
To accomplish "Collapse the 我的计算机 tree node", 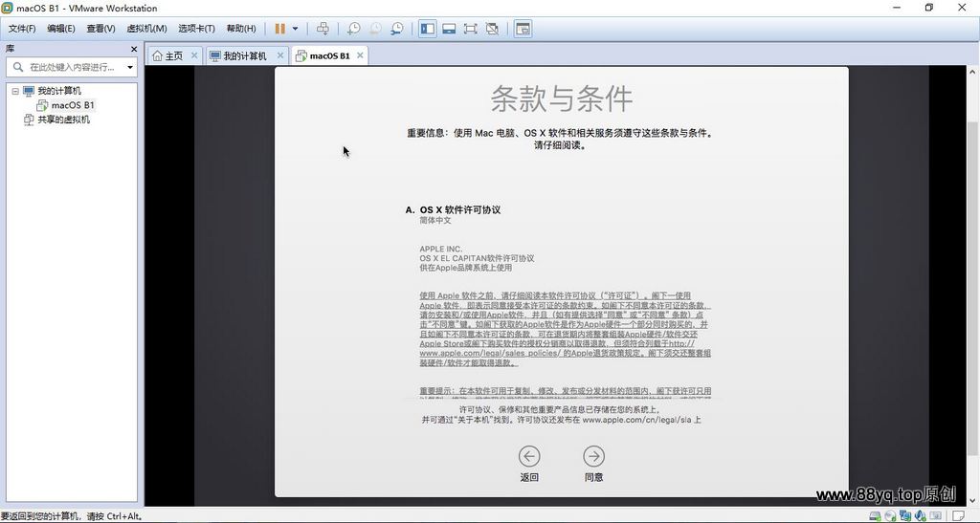I will point(15,91).
